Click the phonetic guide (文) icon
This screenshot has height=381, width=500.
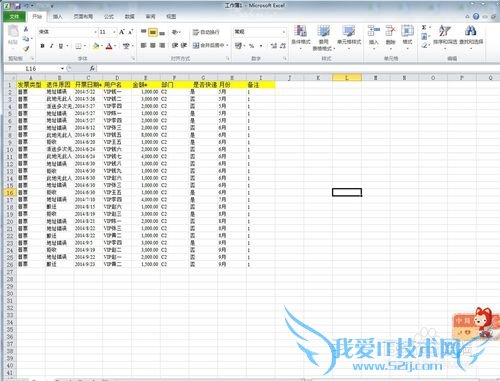coord(126,46)
